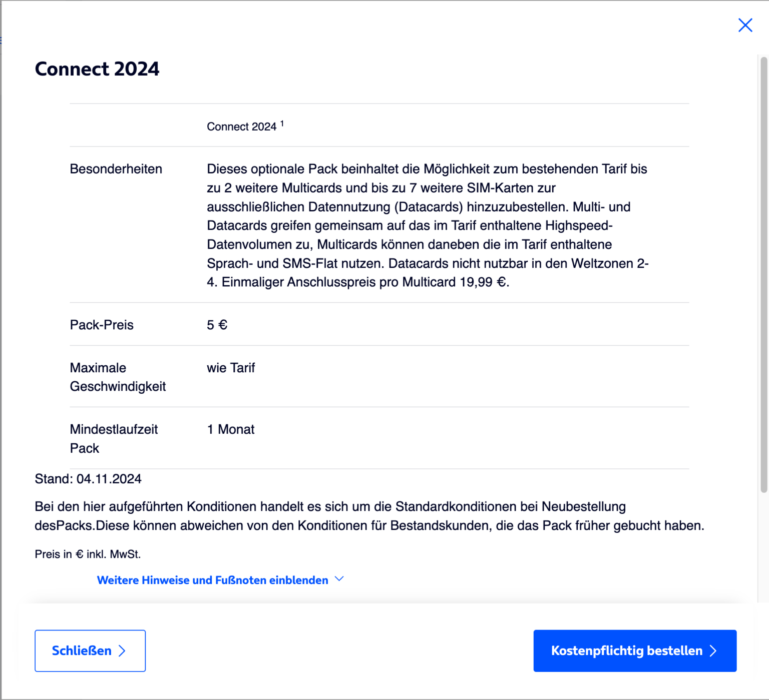Click the Schließen button
The width and height of the screenshot is (769, 700).
90,651
